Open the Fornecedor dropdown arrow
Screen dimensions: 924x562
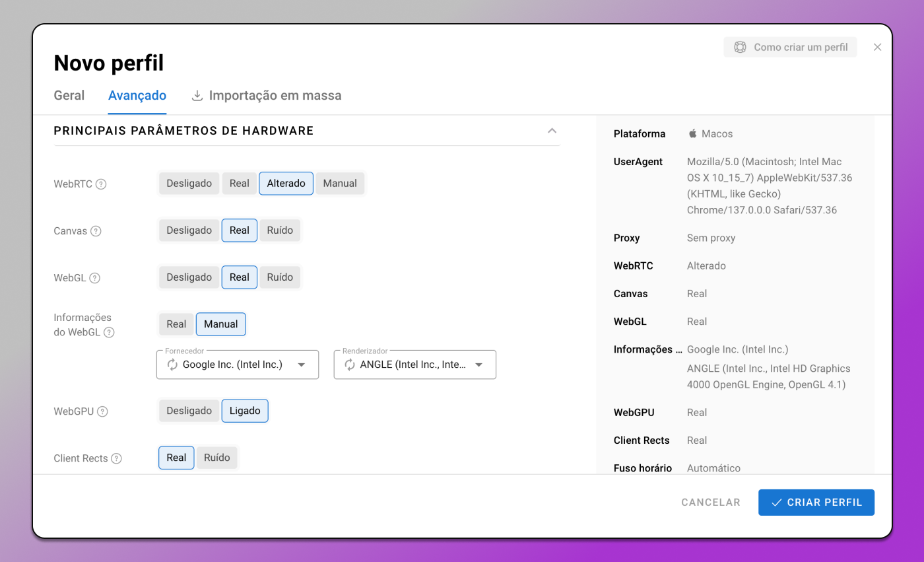[302, 365]
